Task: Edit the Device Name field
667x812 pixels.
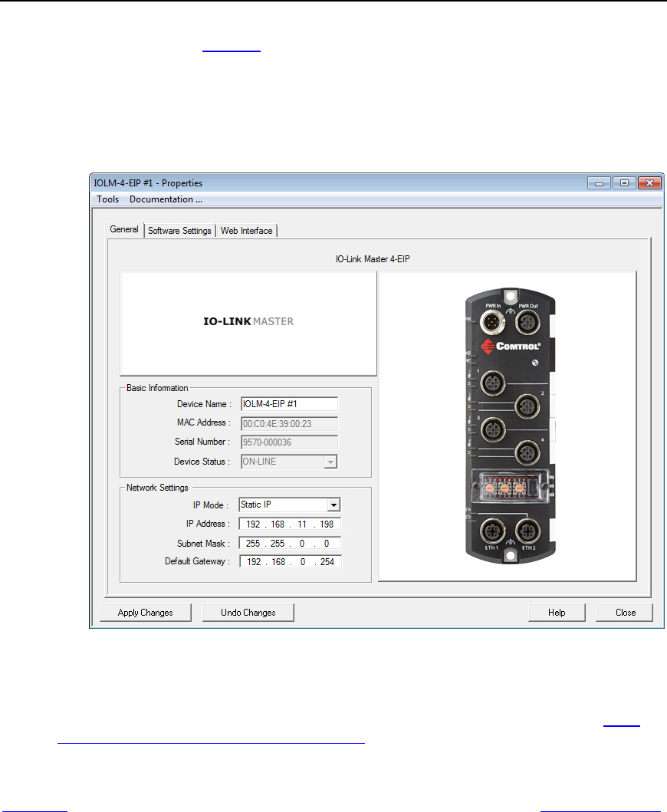Action: point(289,404)
